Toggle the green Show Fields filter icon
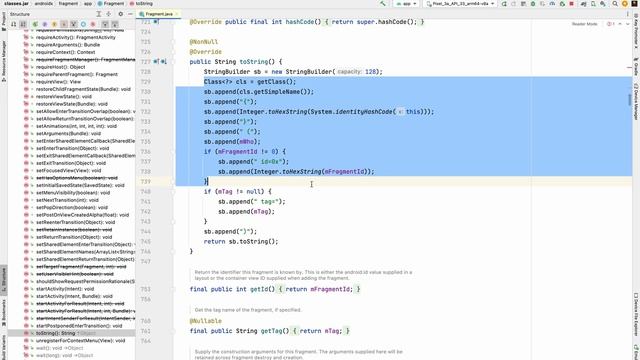 (35, 24)
